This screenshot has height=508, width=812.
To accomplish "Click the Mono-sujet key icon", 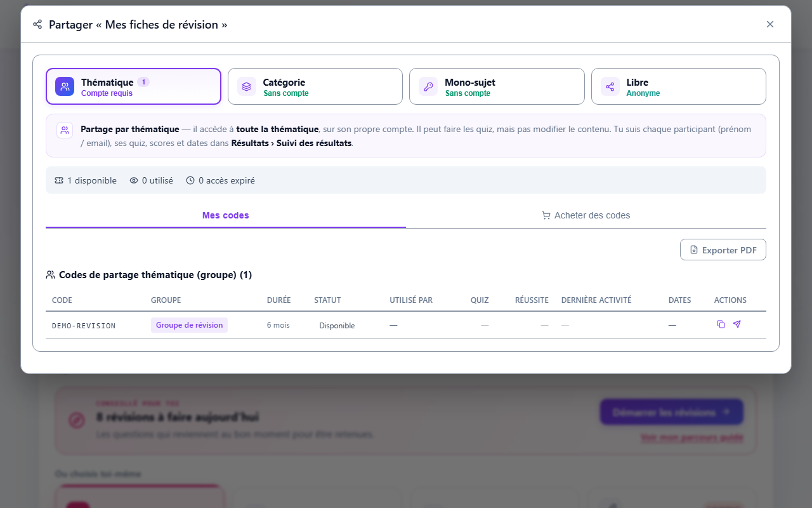I will [x=428, y=87].
